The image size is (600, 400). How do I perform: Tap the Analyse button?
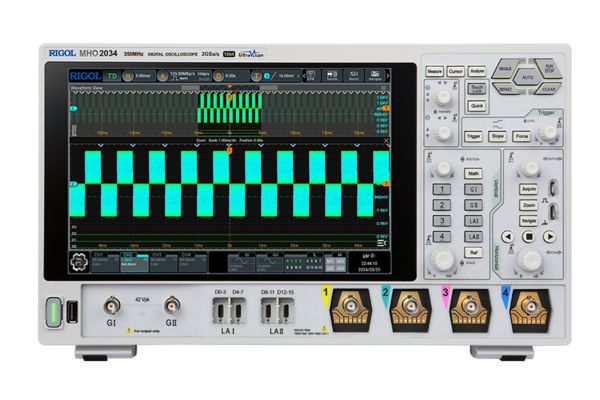477,71
